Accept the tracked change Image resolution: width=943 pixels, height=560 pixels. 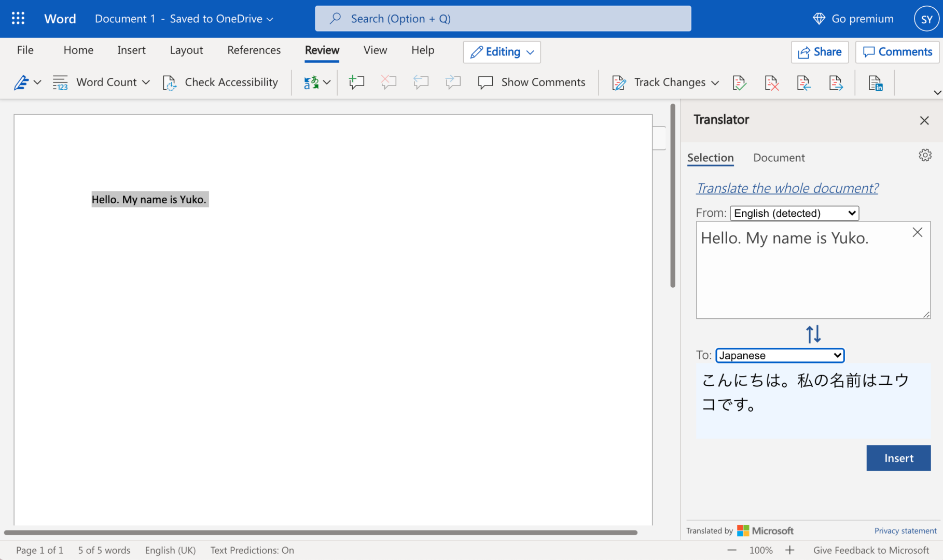click(739, 82)
